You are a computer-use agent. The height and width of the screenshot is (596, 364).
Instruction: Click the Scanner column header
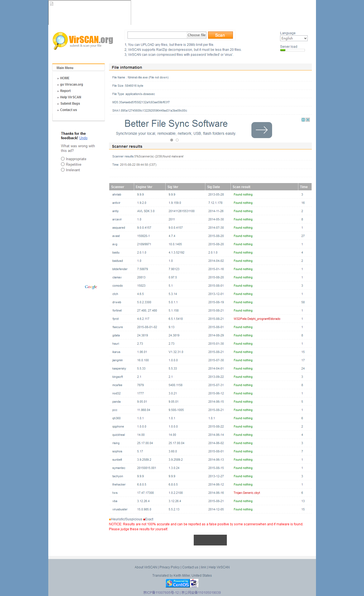[x=121, y=187]
